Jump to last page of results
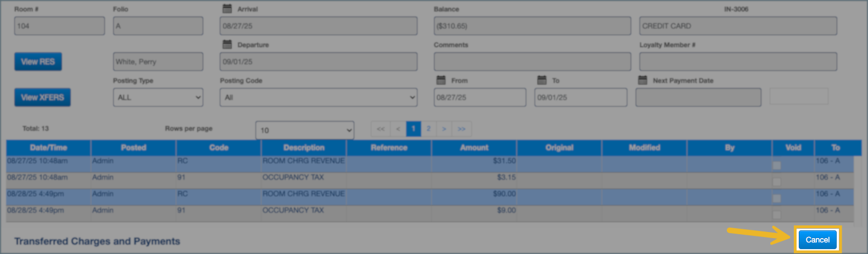Image resolution: width=868 pixels, height=254 pixels. tap(461, 129)
